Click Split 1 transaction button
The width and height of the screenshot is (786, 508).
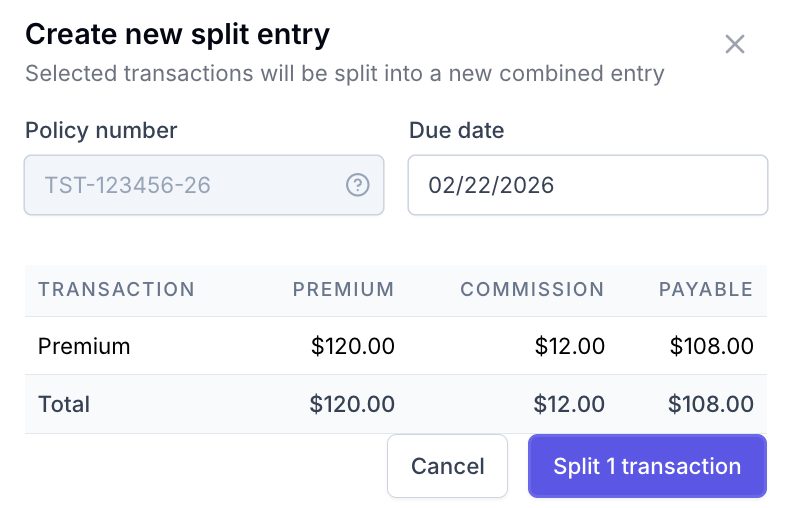(647, 466)
